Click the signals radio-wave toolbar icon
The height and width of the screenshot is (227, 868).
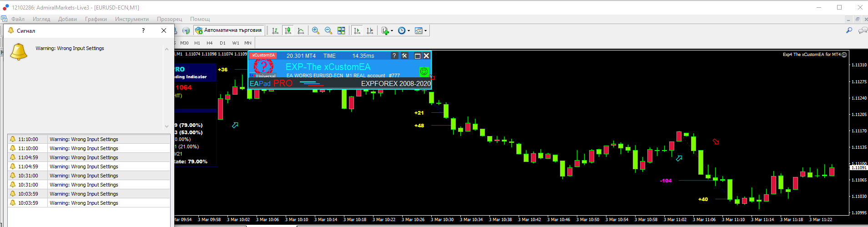[186, 30]
